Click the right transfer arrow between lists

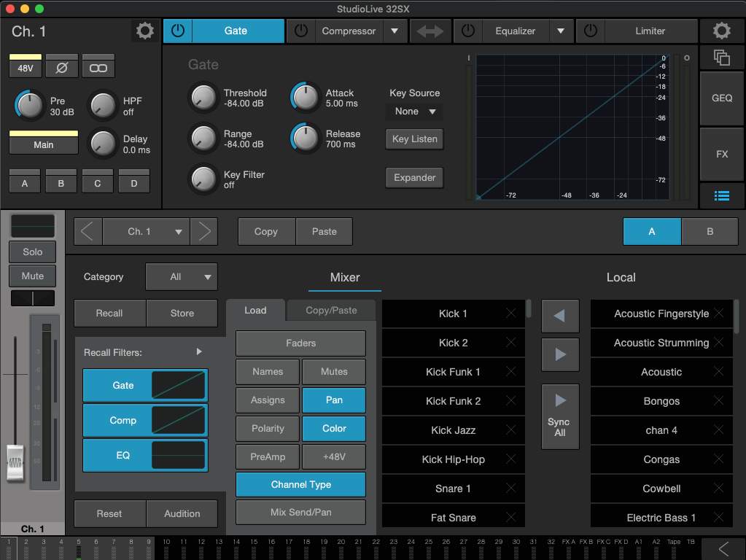[x=560, y=354]
